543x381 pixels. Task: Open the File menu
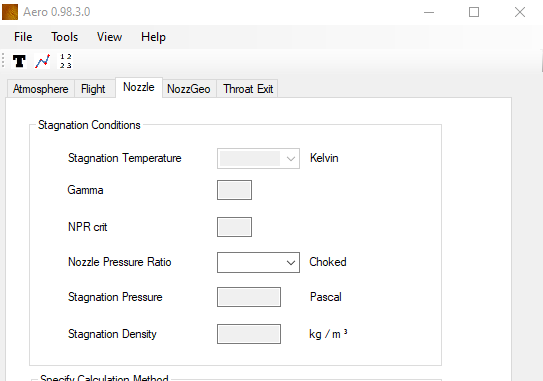[23, 37]
